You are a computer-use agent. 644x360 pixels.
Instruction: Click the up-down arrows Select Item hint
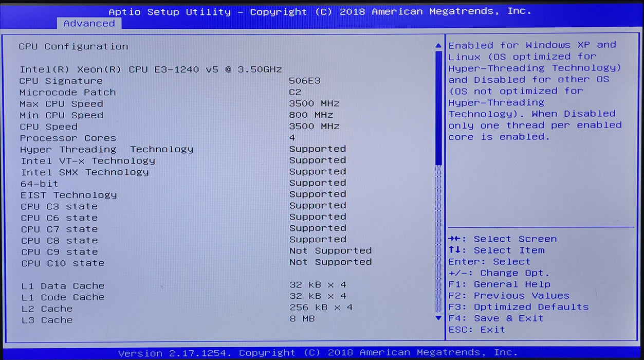496,250
